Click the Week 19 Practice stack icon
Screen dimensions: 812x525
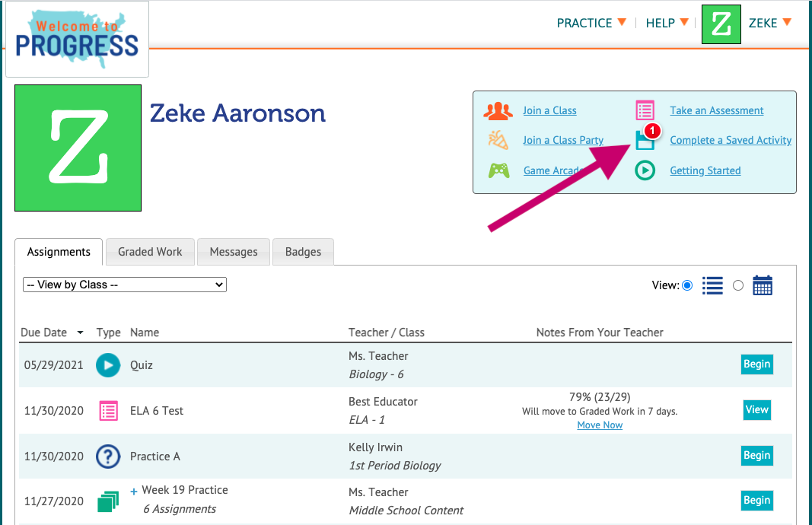108,501
